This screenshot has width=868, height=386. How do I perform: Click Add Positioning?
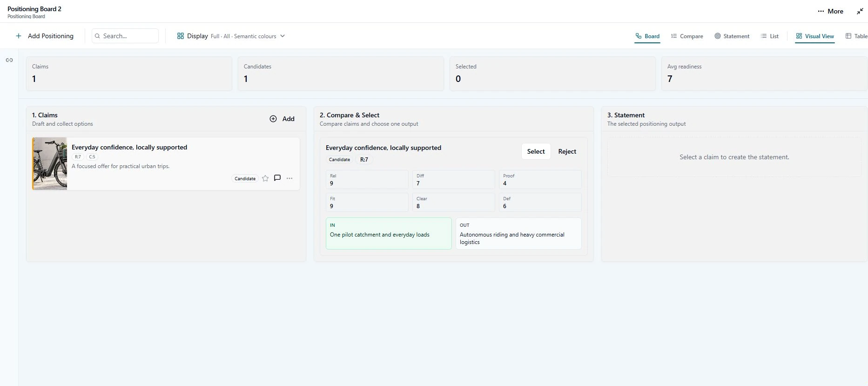pyautogui.click(x=45, y=36)
